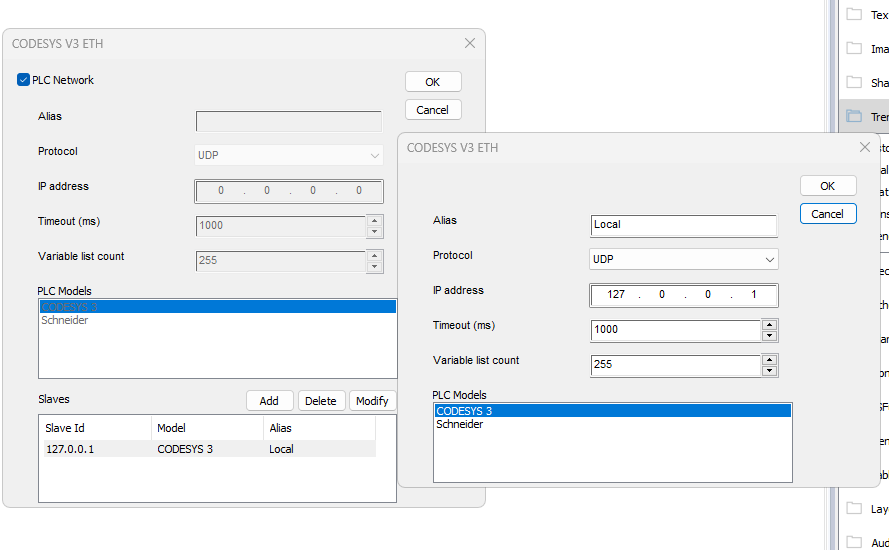The image size is (889, 550).
Task: Close the back CODESYS V3 ETH dialog
Action: tap(470, 43)
